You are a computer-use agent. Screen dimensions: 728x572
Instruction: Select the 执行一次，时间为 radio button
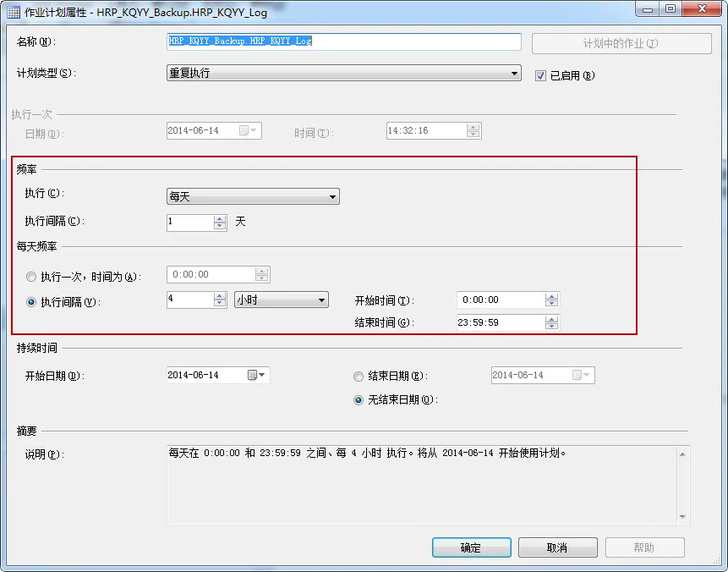click(x=31, y=277)
